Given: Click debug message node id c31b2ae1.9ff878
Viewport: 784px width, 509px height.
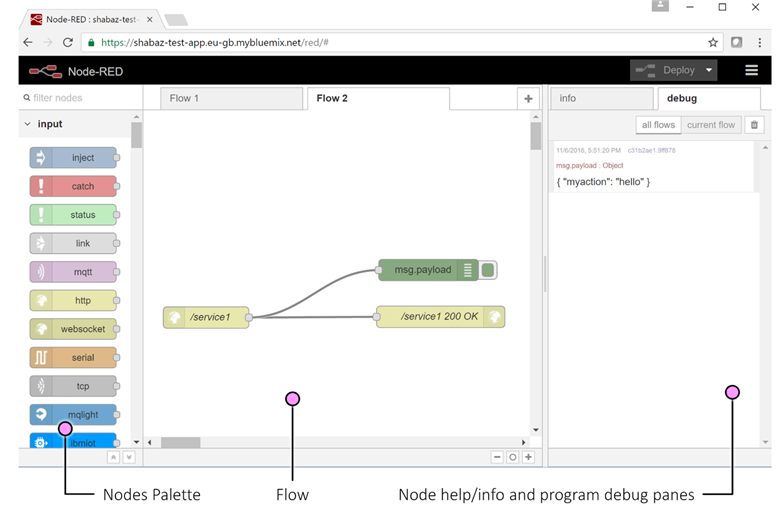Looking at the screenshot, I should 652,150.
